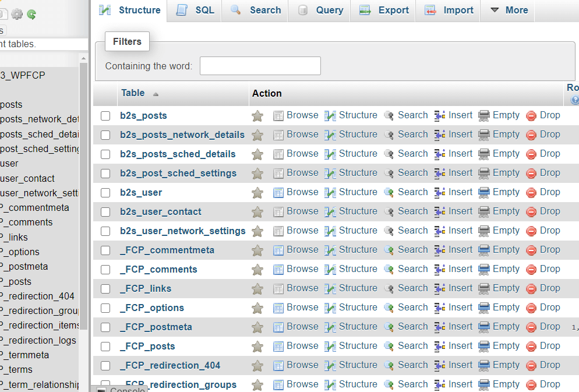The width and height of the screenshot is (579, 392).
Task: Click the settings gear icon in navigation panel
Action: pyautogui.click(x=17, y=14)
